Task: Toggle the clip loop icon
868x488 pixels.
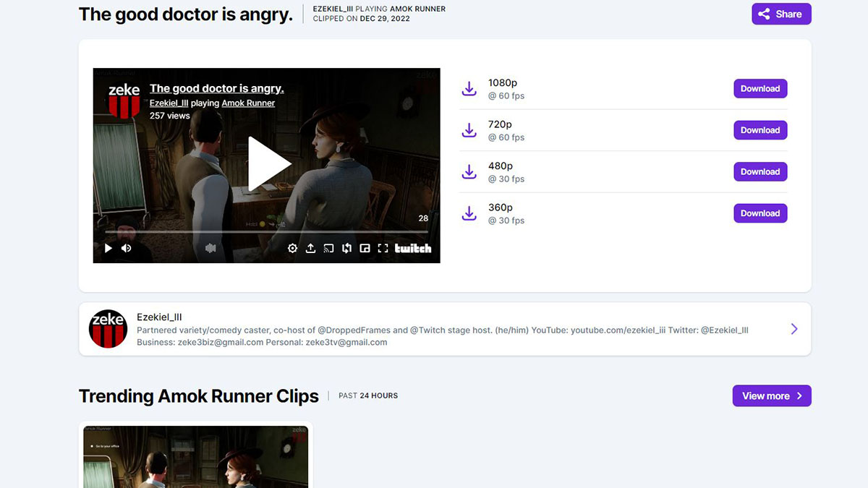Action: 346,248
